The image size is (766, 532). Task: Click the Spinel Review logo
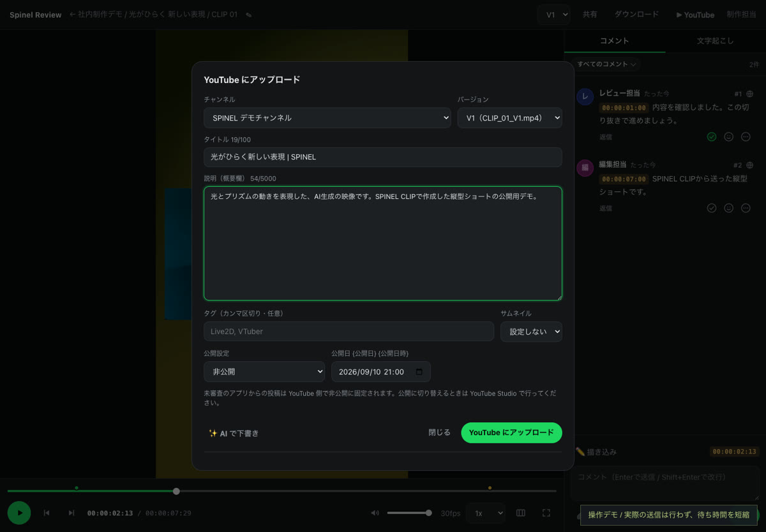pyautogui.click(x=36, y=15)
